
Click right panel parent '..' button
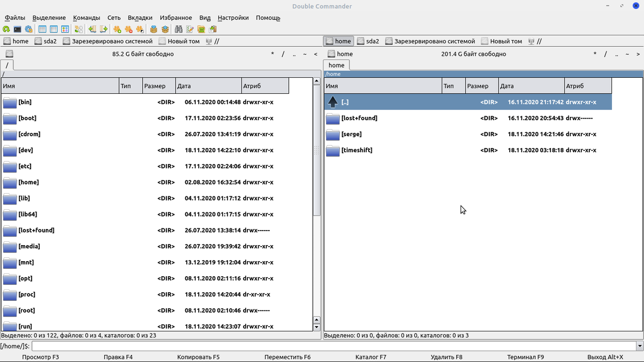point(617,54)
